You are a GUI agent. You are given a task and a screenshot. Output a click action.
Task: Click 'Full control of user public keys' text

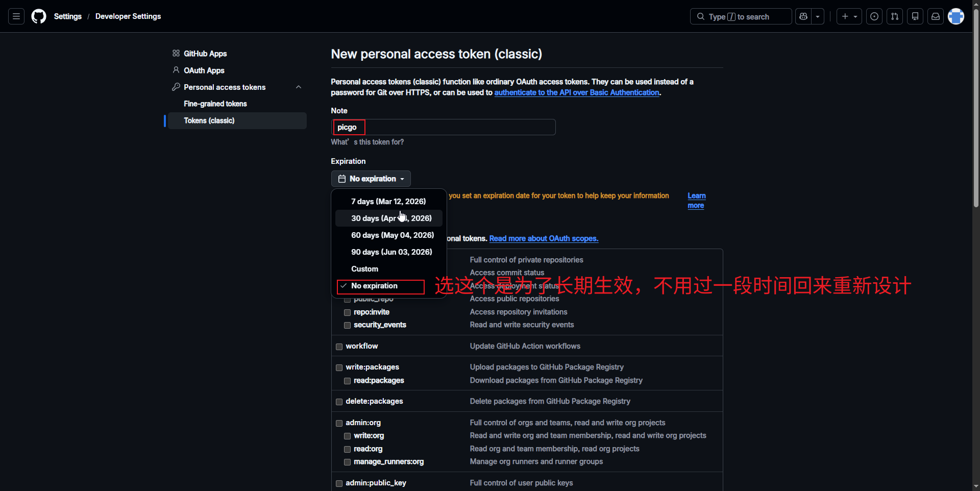(x=521, y=483)
